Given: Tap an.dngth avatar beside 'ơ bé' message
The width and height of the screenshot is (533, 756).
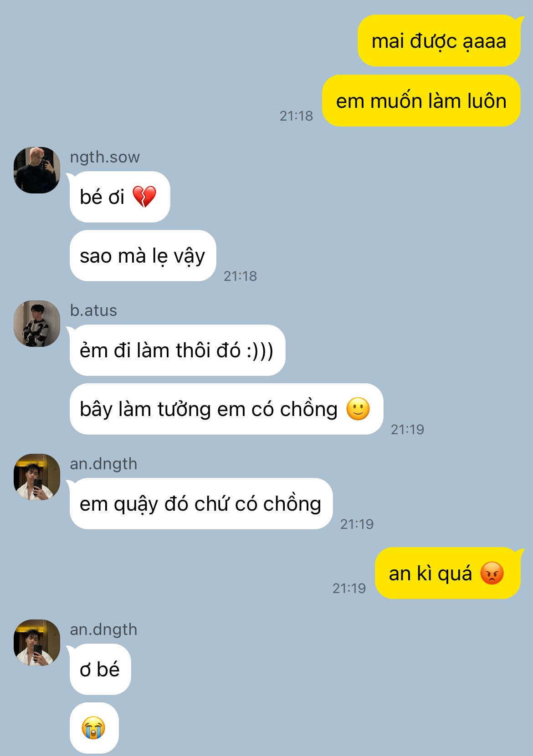Looking at the screenshot, I should (37, 642).
